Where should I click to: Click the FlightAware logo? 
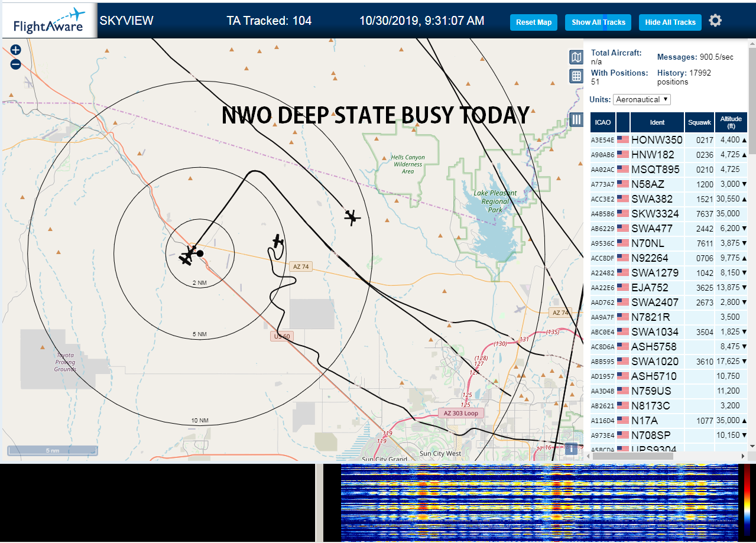pos(49,21)
